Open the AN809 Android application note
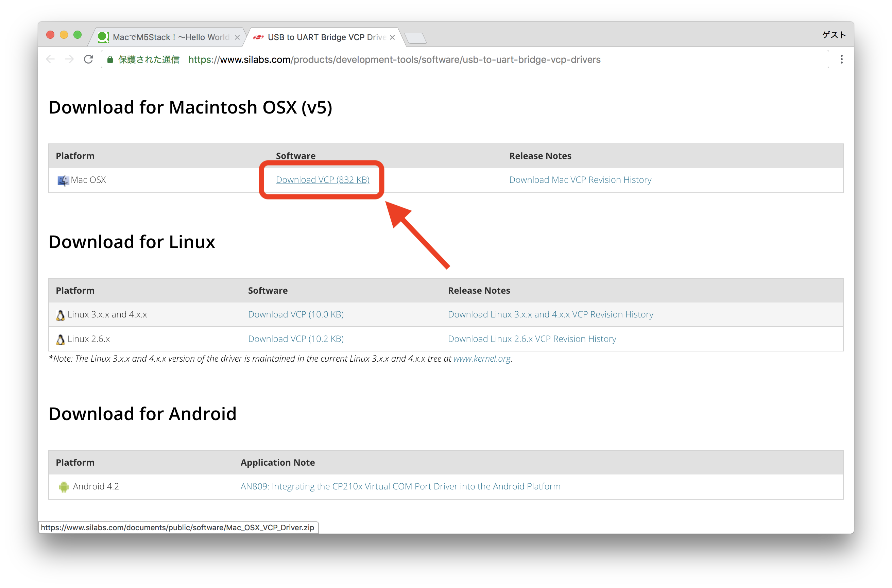 tap(400, 486)
